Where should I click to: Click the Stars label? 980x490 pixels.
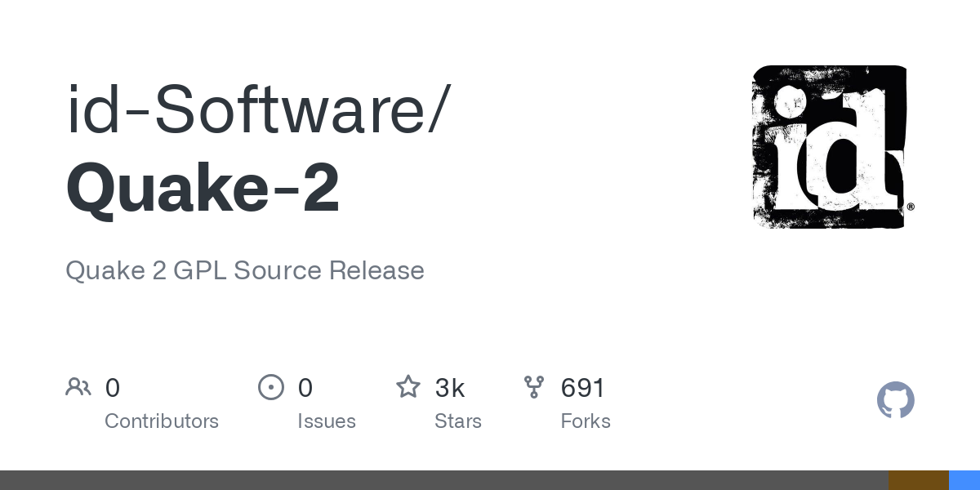click(x=458, y=421)
